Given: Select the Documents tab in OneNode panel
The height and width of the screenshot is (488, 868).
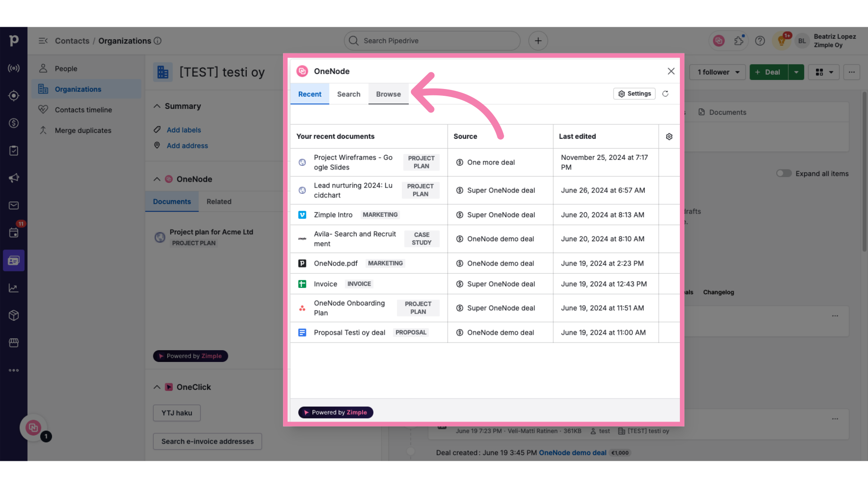Looking at the screenshot, I should [x=172, y=202].
